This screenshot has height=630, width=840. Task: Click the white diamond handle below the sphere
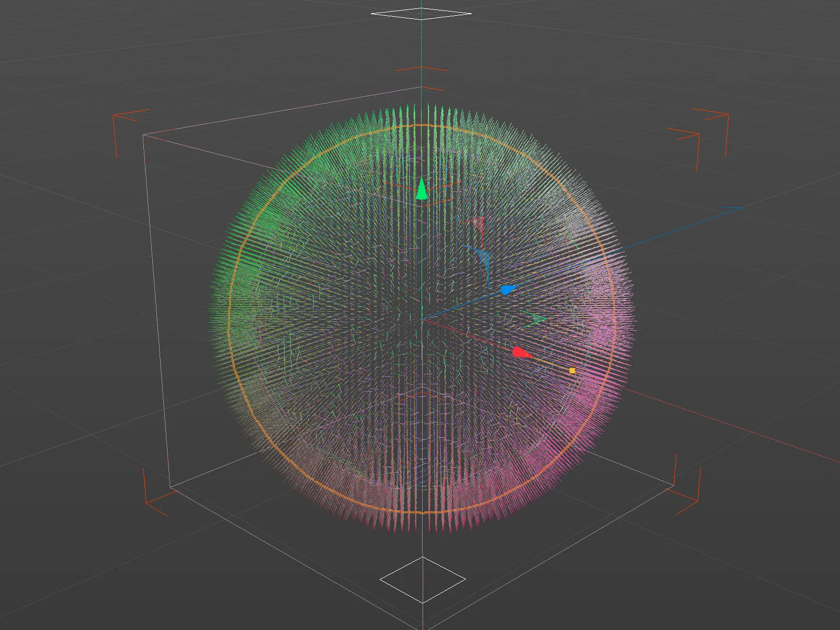pos(423,580)
